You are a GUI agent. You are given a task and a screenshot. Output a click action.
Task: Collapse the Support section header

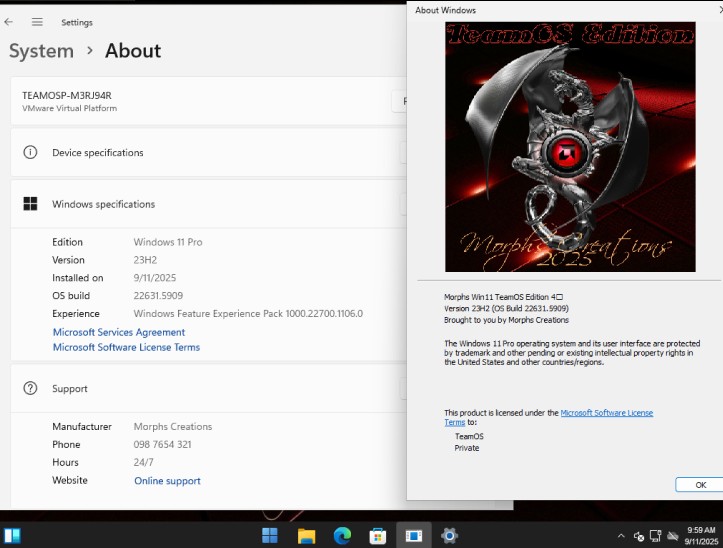[x=208, y=388]
